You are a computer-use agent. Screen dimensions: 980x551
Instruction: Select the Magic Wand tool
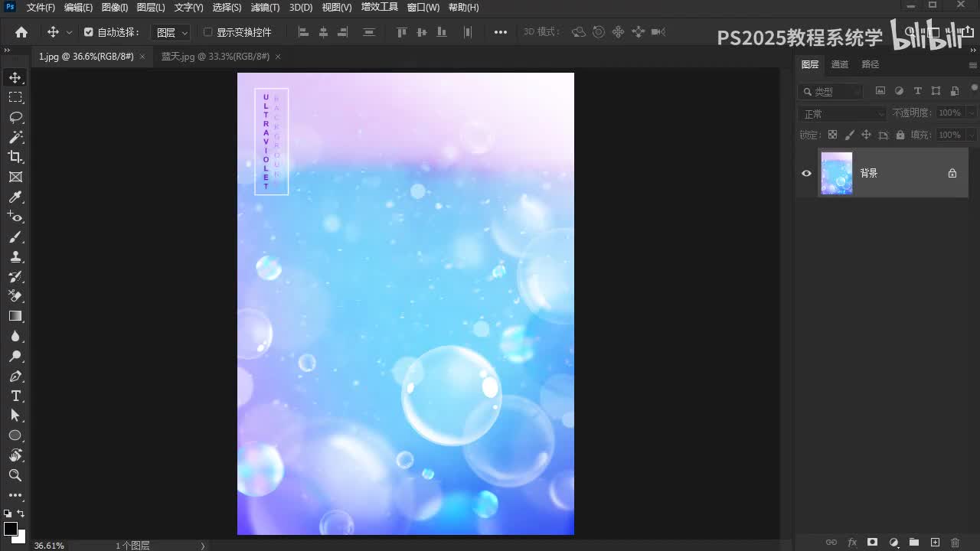(15, 137)
